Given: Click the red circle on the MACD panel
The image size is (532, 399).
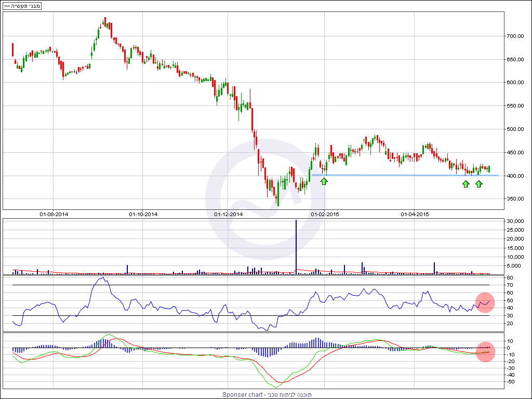Looking at the screenshot, I should click(x=484, y=352).
